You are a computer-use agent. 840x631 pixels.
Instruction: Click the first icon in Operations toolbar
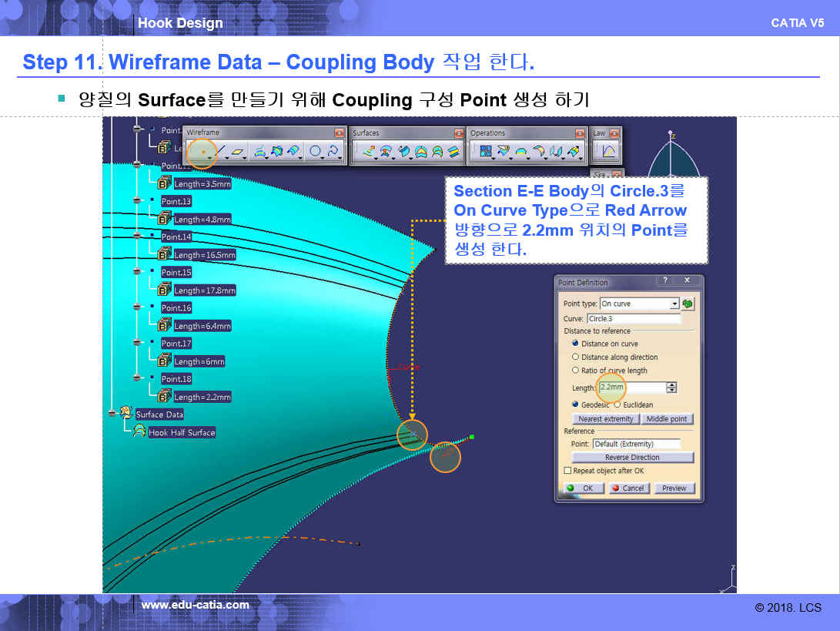[486, 153]
